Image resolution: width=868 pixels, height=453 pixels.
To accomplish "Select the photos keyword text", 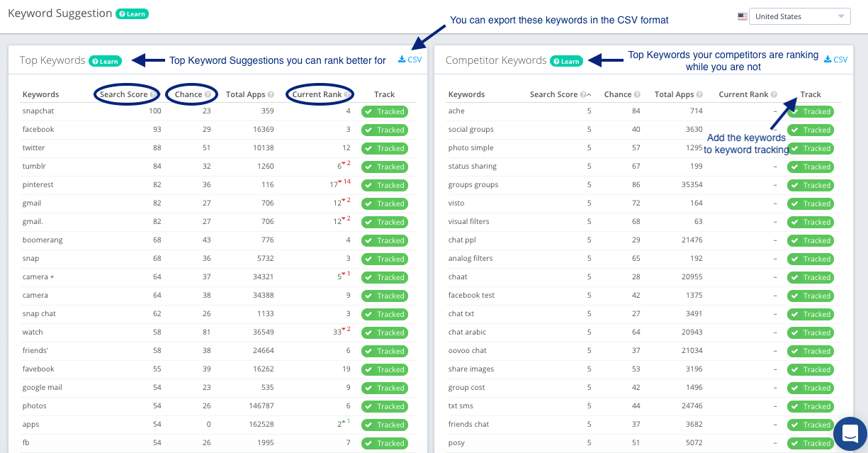I will pos(35,406).
